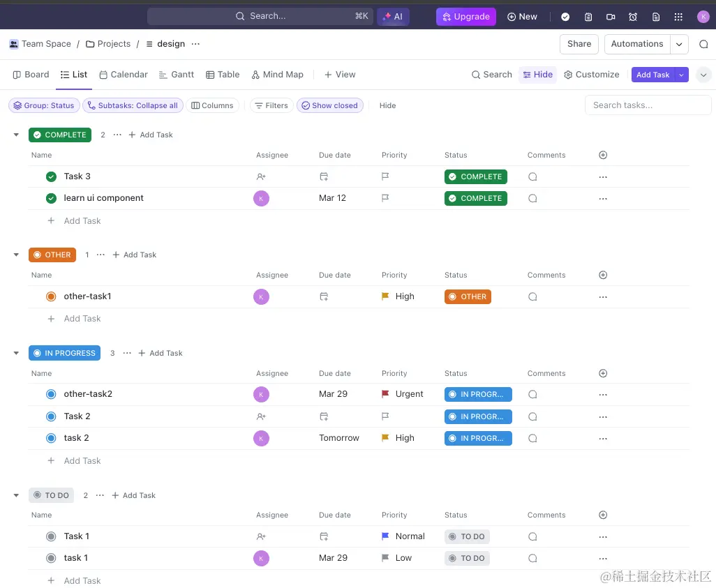
Task: Open Projects folder in breadcrumb
Action: [108, 44]
